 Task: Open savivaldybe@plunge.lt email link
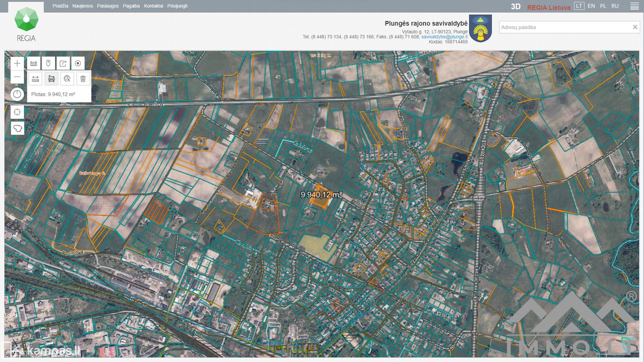click(x=444, y=37)
